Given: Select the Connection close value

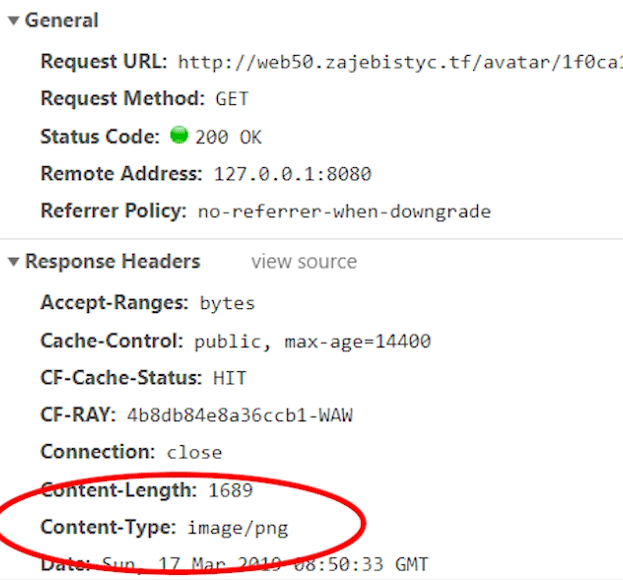Looking at the screenshot, I should coord(194,452).
